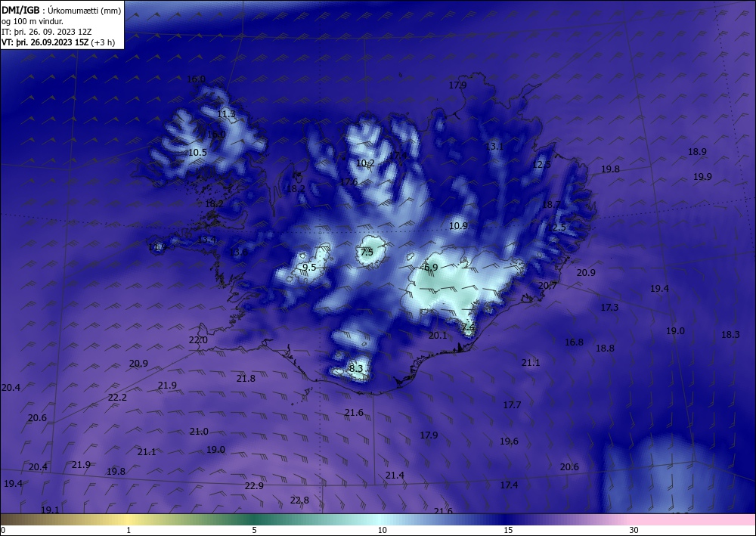Click the value 6.9 over Vatnajökull
The width and height of the screenshot is (756, 536).
pos(431,268)
